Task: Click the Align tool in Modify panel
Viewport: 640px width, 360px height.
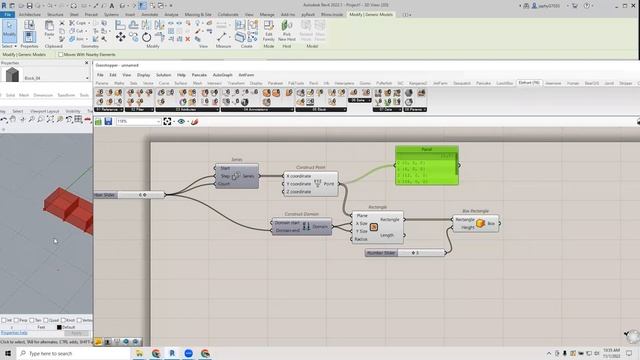Action: tap(120, 25)
